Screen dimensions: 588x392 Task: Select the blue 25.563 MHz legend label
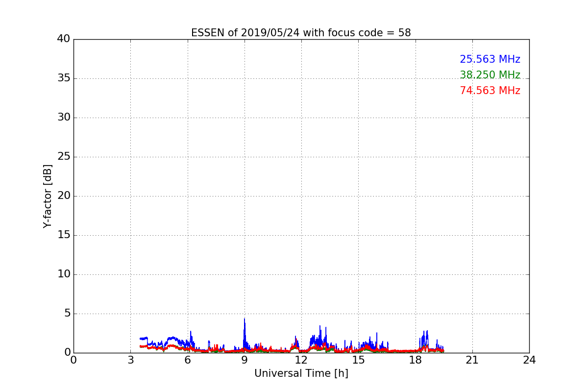tap(490, 59)
